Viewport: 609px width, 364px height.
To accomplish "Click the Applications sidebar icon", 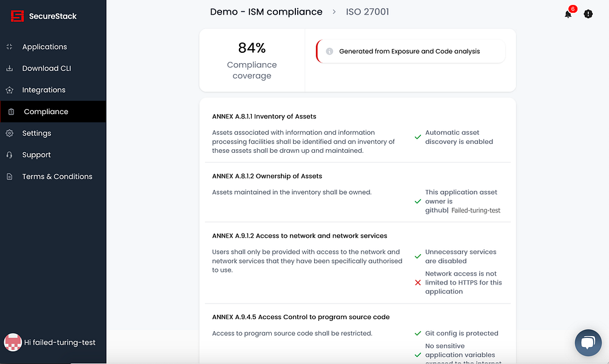I will click(x=10, y=47).
